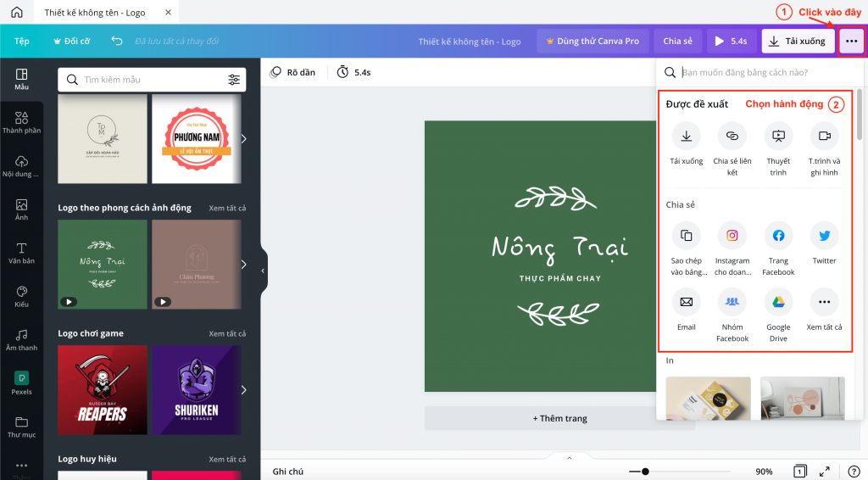Click the 'THỰC PHẨM CHAY' text on the canvas
This screenshot has width=868, height=480.
point(559,278)
